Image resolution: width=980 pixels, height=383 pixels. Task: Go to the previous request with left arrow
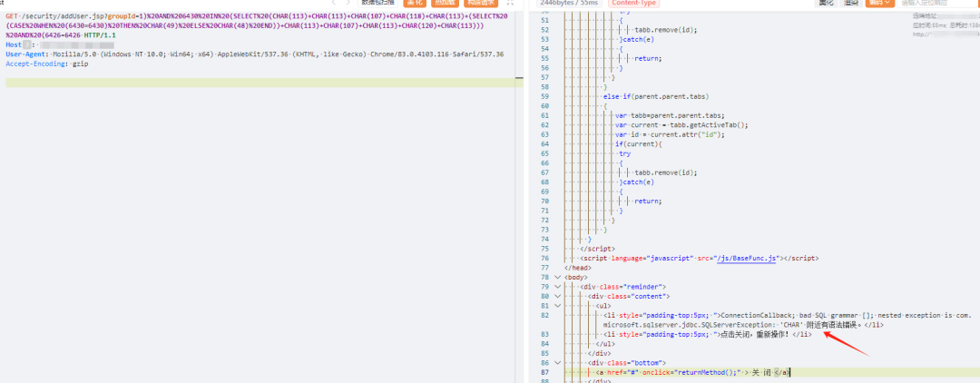(334, 3)
